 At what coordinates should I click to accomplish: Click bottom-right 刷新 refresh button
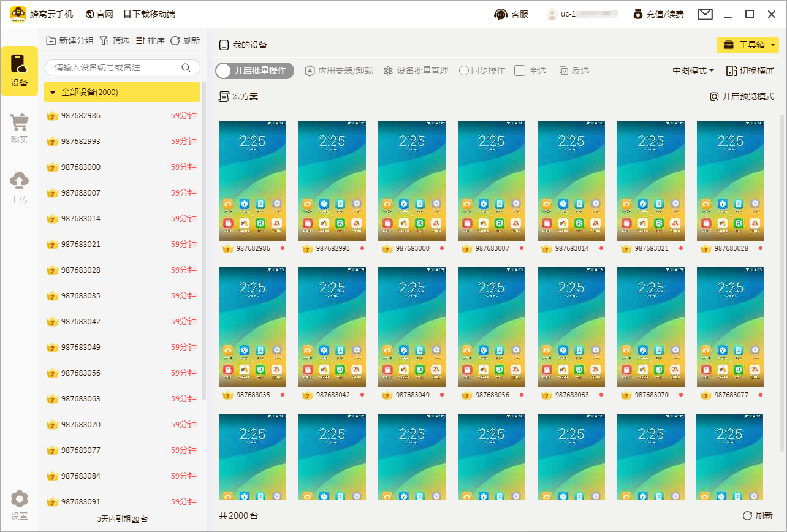point(758,515)
